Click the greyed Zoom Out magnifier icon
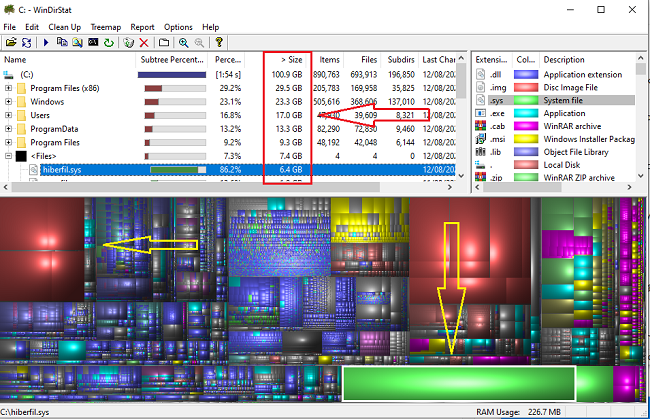650x419 pixels. pos(199,42)
